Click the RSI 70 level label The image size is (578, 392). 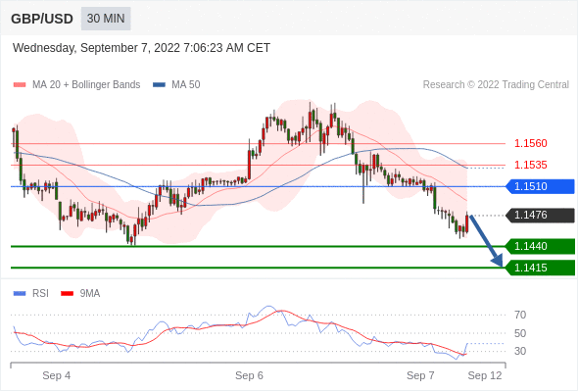[520, 315]
